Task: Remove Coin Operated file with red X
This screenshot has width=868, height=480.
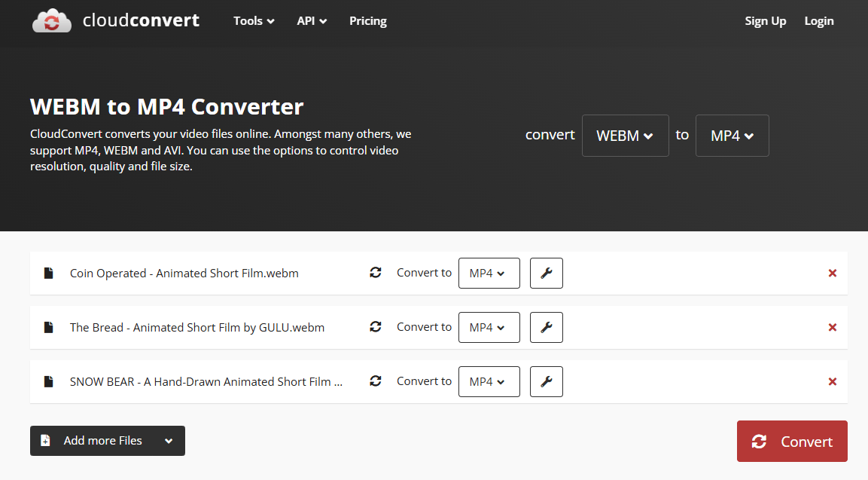Action: tap(833, 273)
